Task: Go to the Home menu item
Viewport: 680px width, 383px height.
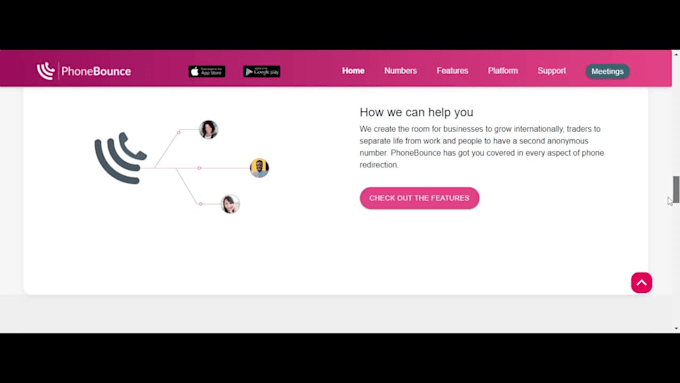Action: [353, 71]
